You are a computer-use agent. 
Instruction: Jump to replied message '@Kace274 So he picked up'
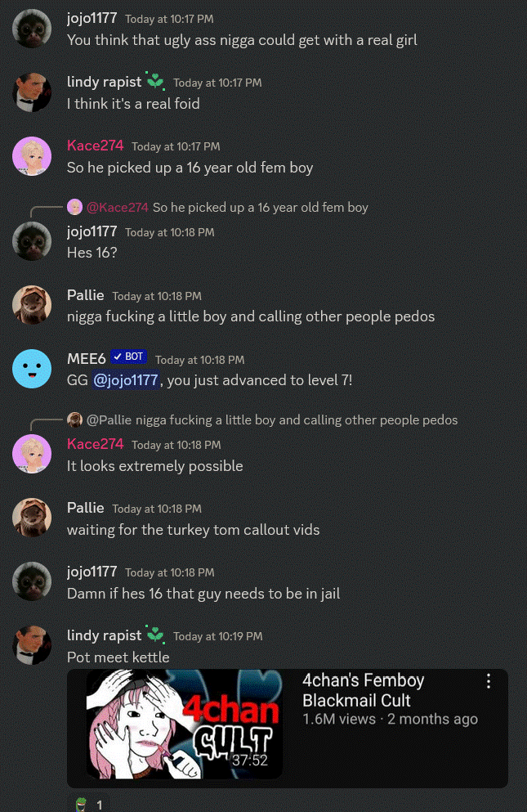coord(227,207)
